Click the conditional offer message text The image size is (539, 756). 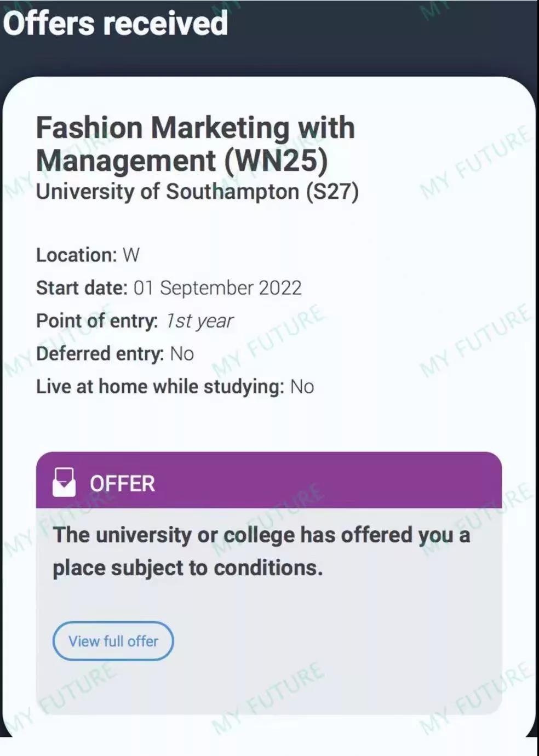coord(261,551)
